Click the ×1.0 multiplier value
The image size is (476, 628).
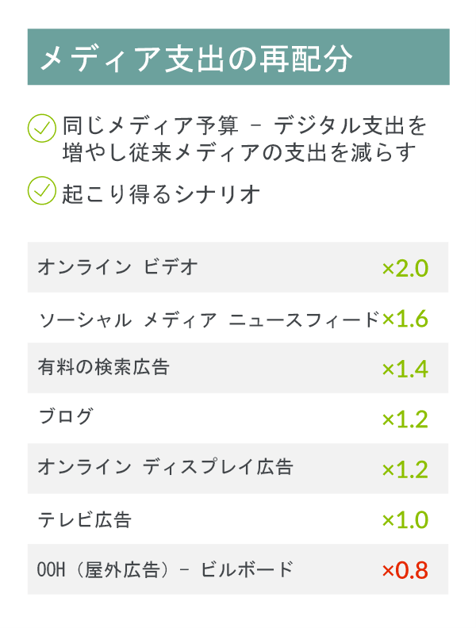pos(405,520)
